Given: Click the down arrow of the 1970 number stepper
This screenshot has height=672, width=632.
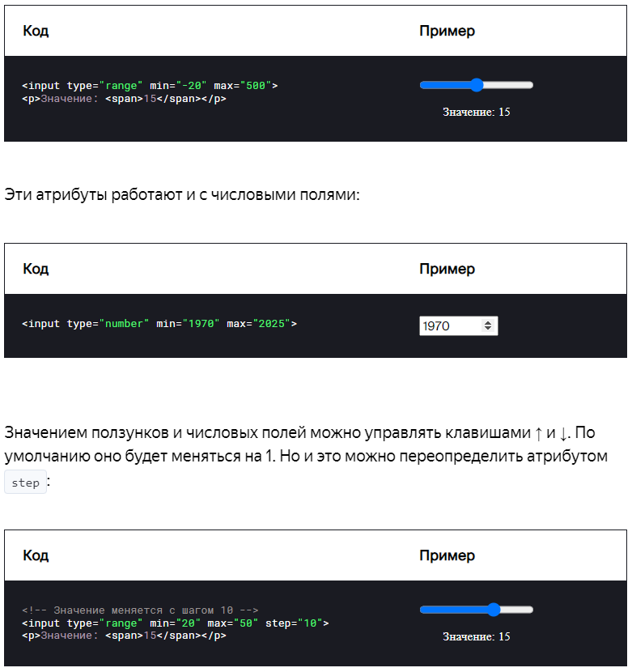Looking at the screenshot, I should pyautogui.click(x=488, y=328).
